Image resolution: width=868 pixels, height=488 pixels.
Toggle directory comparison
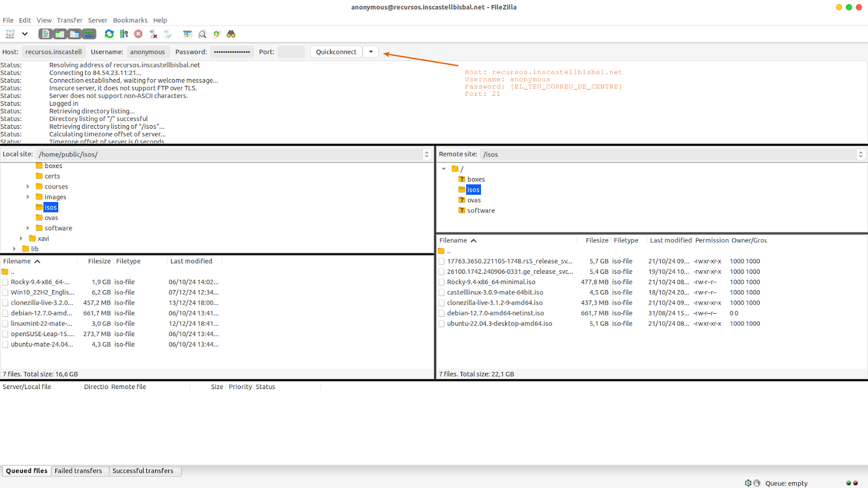pyautogui.click(x=202, y=34)
